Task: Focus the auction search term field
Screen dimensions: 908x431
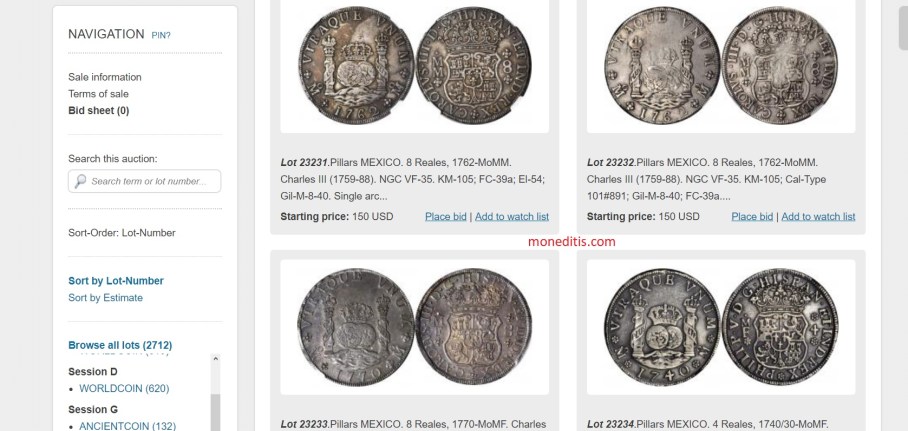Action: 144,181
